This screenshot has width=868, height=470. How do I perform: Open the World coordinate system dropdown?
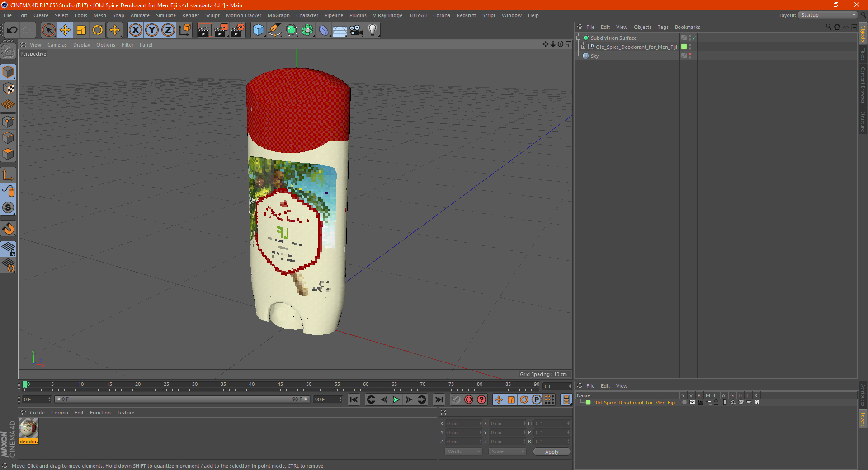point(463,451)
